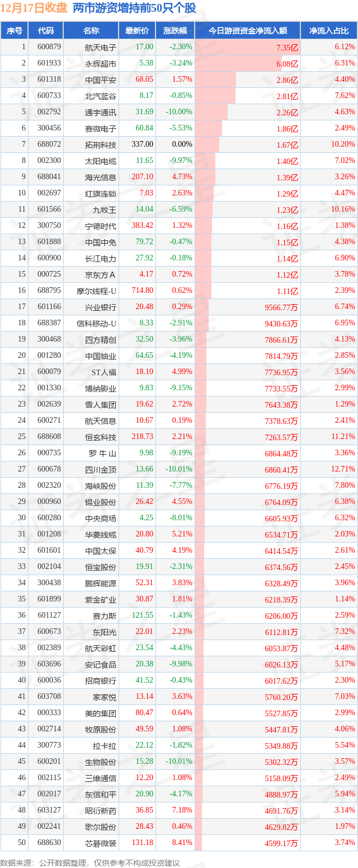Screen dimensions: 358x868
Task: Click stock name 中国太保
Action: [101, 550]
